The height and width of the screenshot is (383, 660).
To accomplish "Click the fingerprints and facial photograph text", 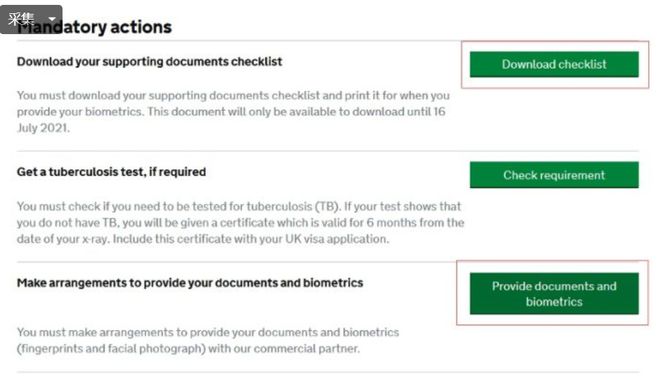I will click(x=111, y=349).
